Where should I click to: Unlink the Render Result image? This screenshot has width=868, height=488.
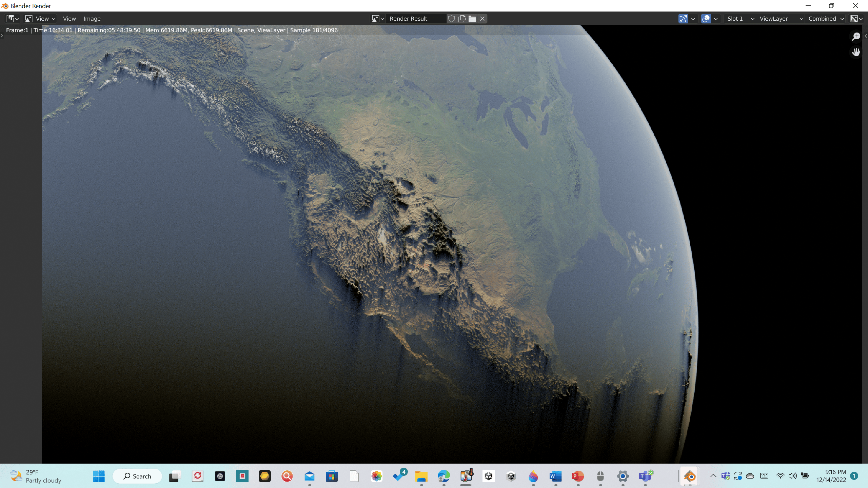point(482,19)
